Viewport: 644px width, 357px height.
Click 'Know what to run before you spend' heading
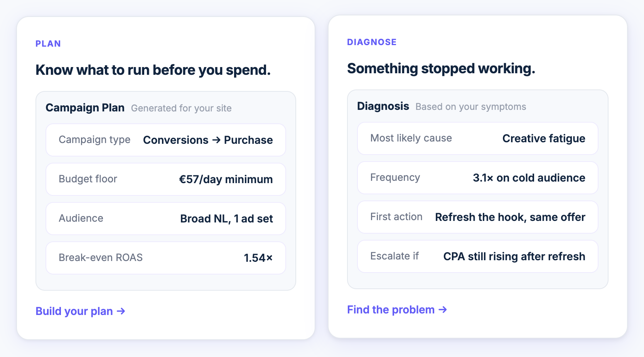[153, 70]
